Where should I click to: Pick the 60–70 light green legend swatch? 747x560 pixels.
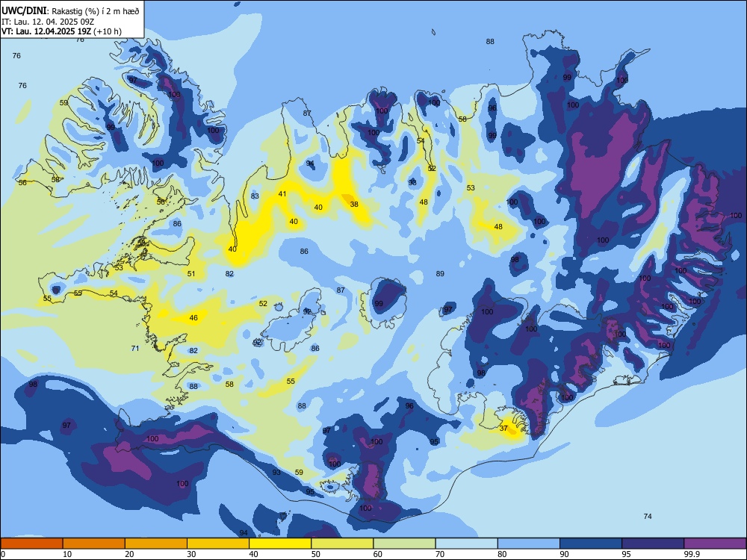404,544
